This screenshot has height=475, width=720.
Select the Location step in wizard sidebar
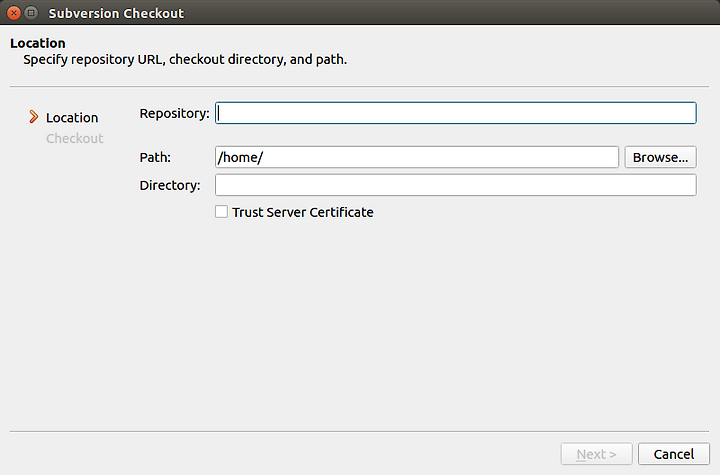(x=72, y=118)
